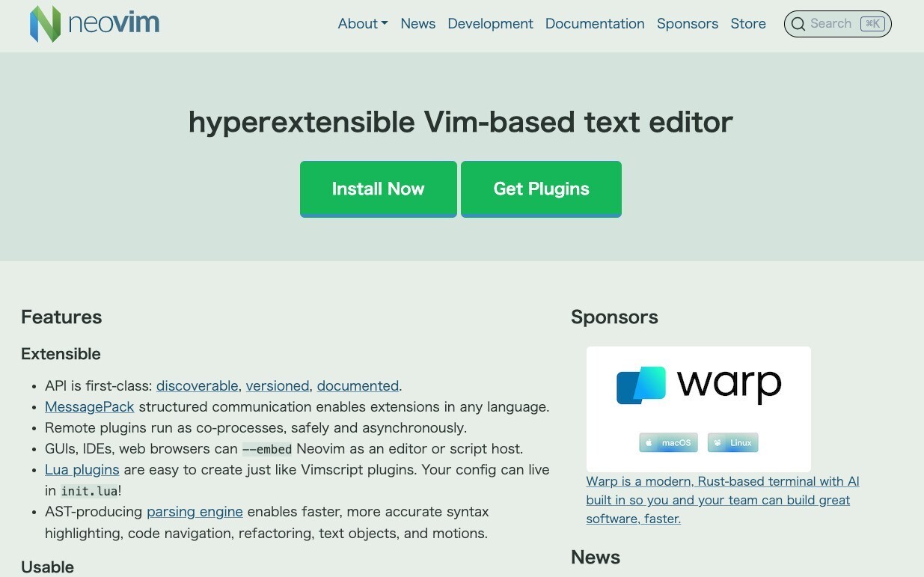Visit the Sponsors nav page
The height and width of the screenshot is (577, 924).
coord(687,24)
